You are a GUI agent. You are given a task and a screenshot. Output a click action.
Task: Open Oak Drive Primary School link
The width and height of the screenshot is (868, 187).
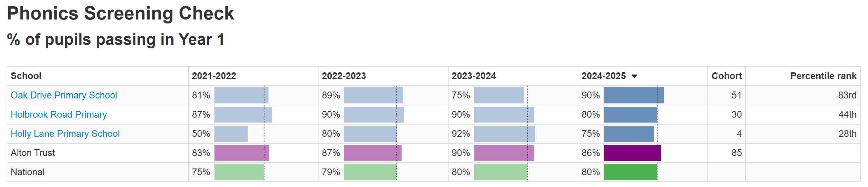coord(64,95)
